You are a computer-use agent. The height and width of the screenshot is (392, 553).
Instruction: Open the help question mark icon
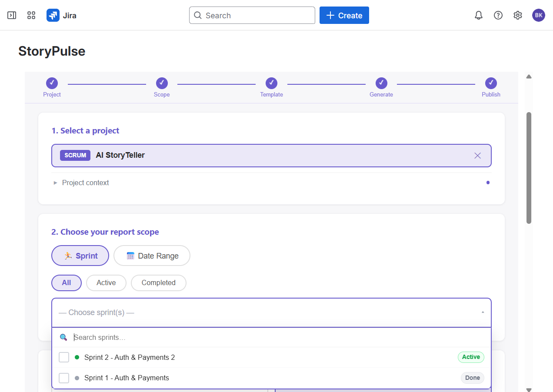498,15
